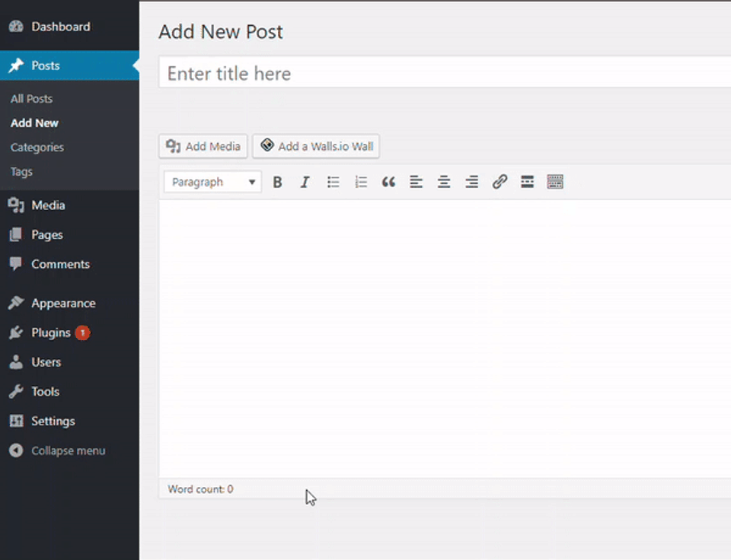Viewport: 731px width, 560px height.
Task: Insert a bulleted list
Action: point(333,182)
